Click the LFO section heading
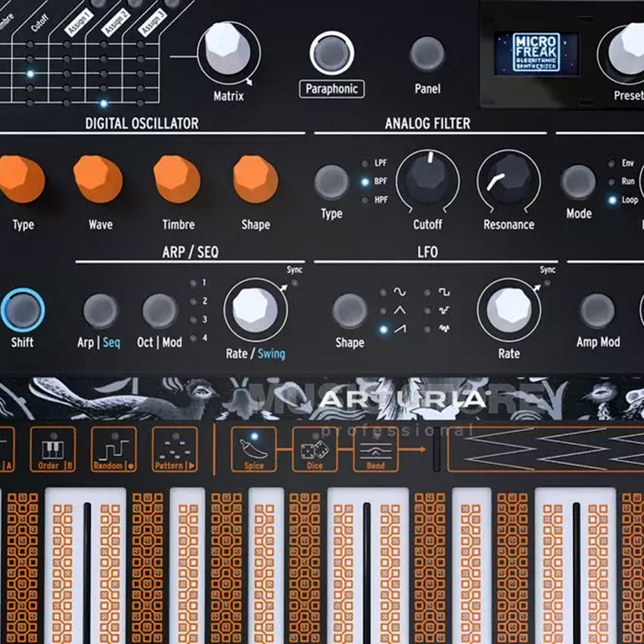Image resolution: width=644 pixels, height=644 pixels. point(428,253)
